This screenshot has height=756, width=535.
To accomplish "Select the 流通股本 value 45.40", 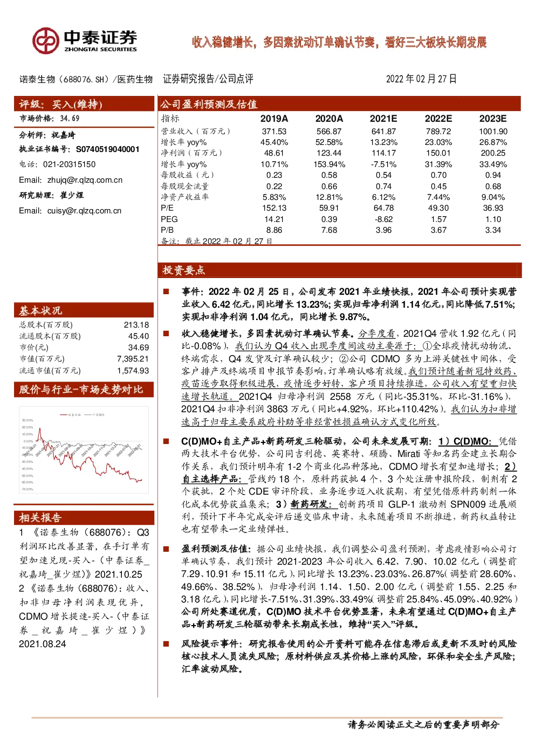I will coord(139,336).
